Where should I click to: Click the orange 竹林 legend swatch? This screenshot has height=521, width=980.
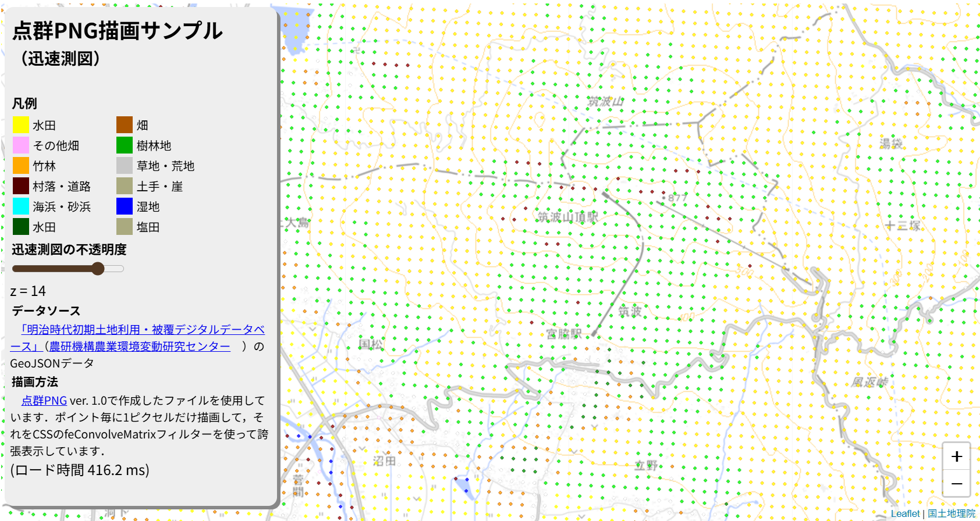click(x=21, y=166)
